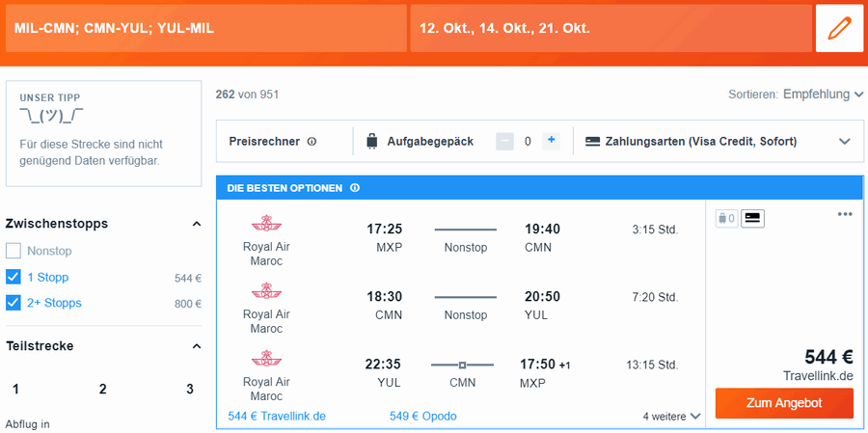The width and height of the screenshot is (868, 433).
Task: Click Royal Air Maroc logo on MXP-CMN flight
Action: coord(266,223)
